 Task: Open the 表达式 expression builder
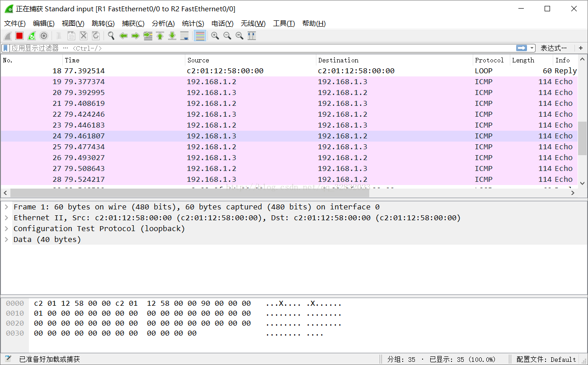click(x=554, y=48)
